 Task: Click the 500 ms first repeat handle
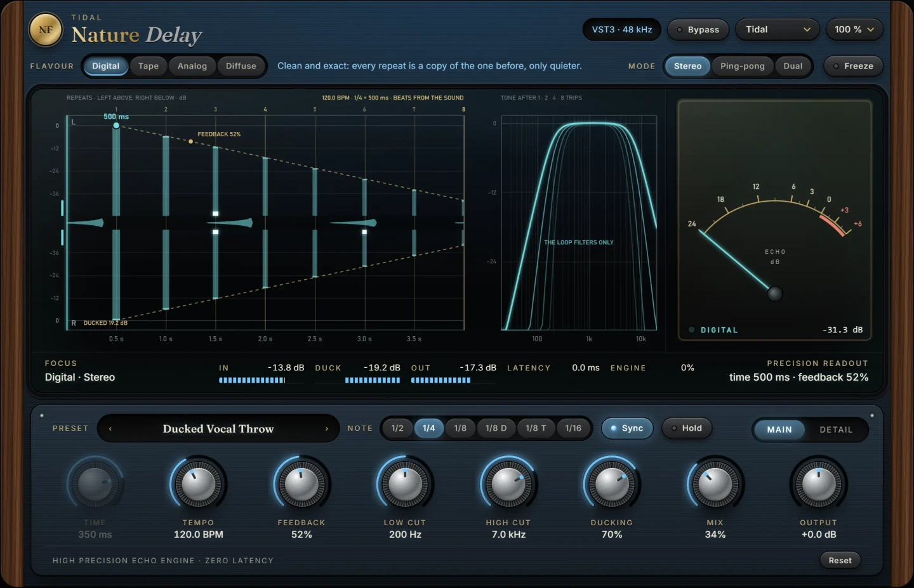116,126
